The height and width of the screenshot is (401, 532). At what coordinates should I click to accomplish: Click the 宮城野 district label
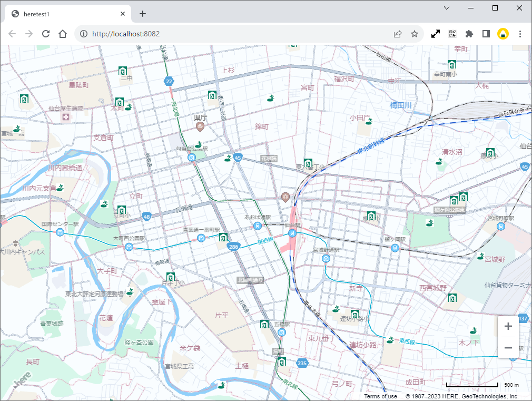pyautogui.click(x=495, y=259)
